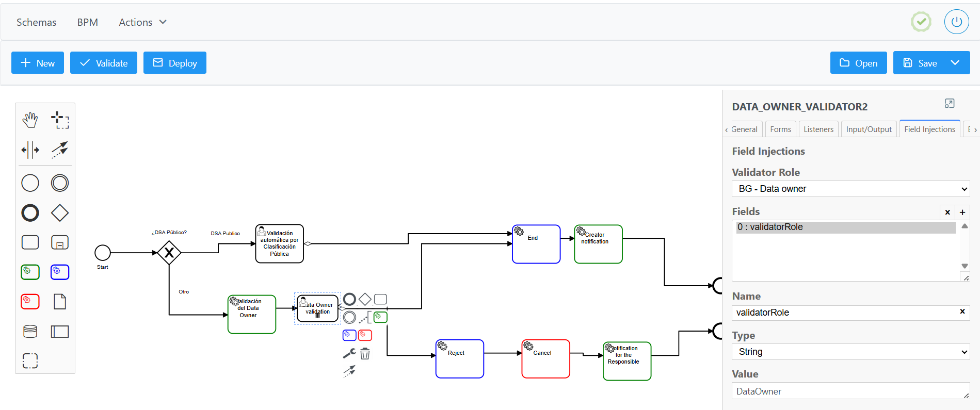
Task: Add a new field with plus button
Action: point(962,212)
